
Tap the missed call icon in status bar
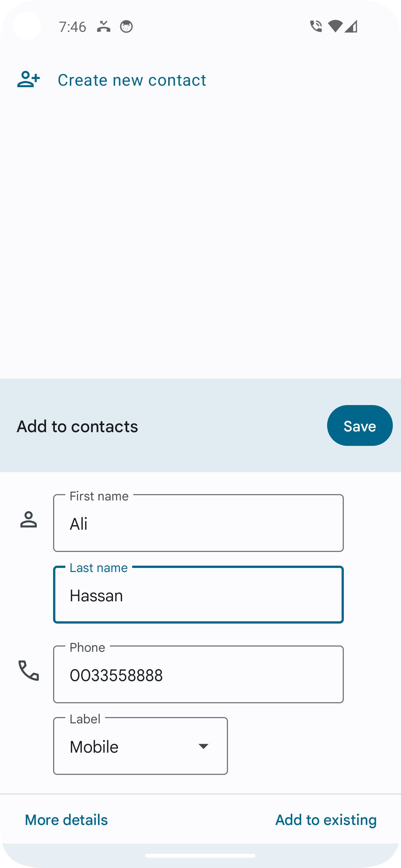click(104, 27)
